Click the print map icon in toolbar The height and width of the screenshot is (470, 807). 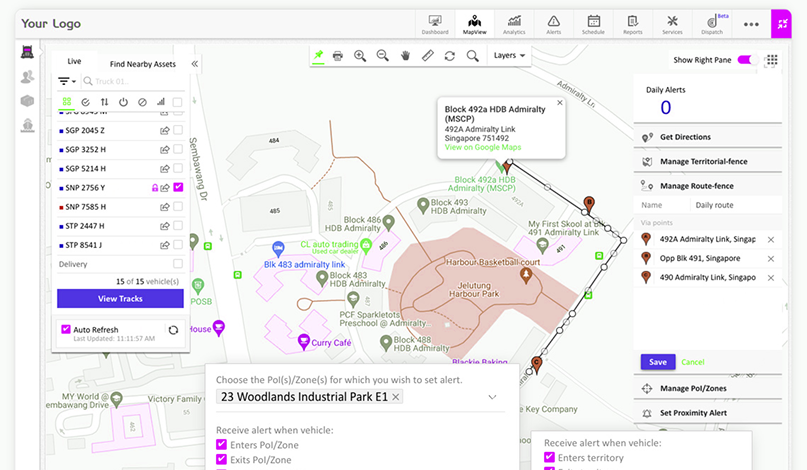tap(338, 56)
